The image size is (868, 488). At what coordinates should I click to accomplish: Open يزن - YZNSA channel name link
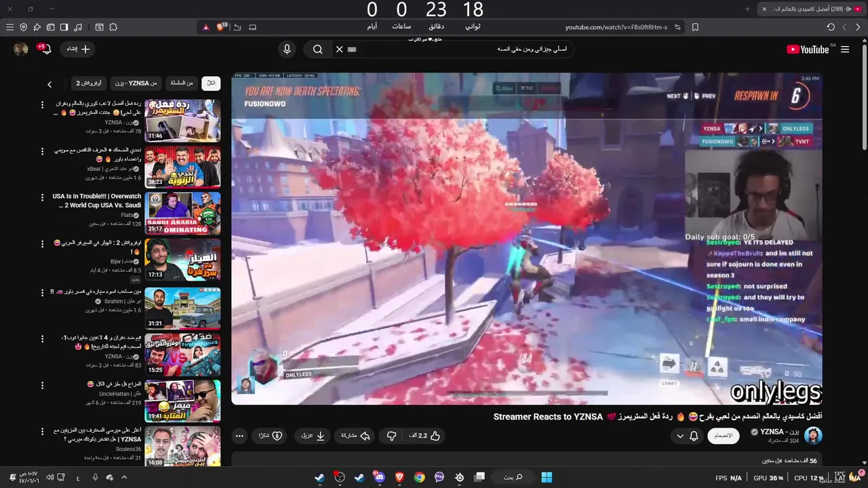pos(780,432)
